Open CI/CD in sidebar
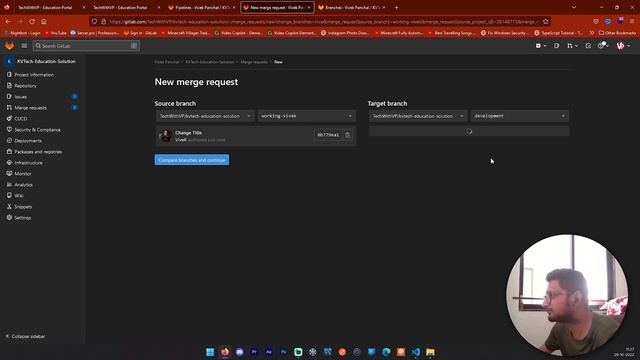Viewport: 640px width, 360px height. pyautogui.click(x=21, y=119)
